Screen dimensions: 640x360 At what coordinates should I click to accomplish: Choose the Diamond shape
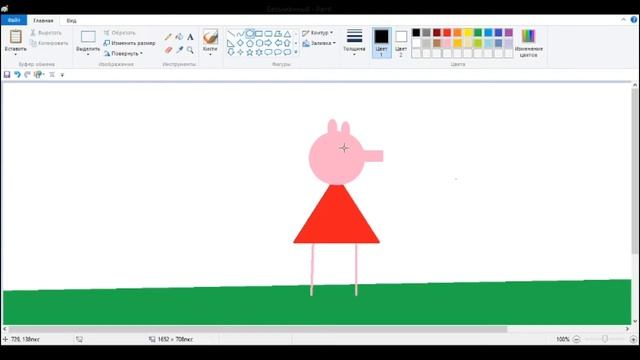pyautogui.click(x=240, y=43)
